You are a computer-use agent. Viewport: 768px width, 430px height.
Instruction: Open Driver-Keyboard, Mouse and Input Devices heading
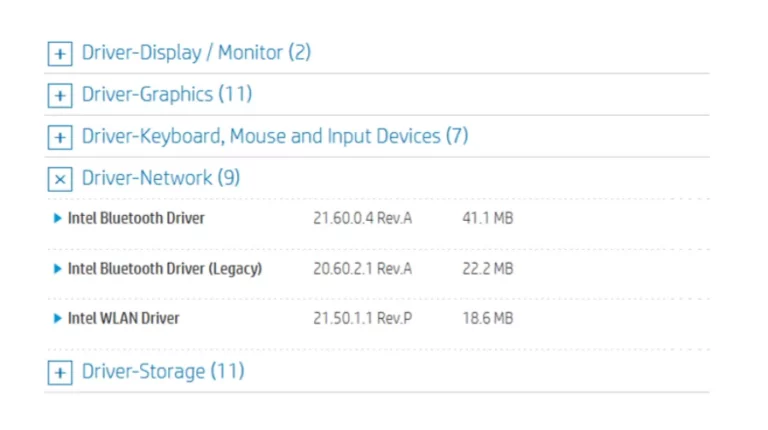pyautogui.click(x=275, y=136)
